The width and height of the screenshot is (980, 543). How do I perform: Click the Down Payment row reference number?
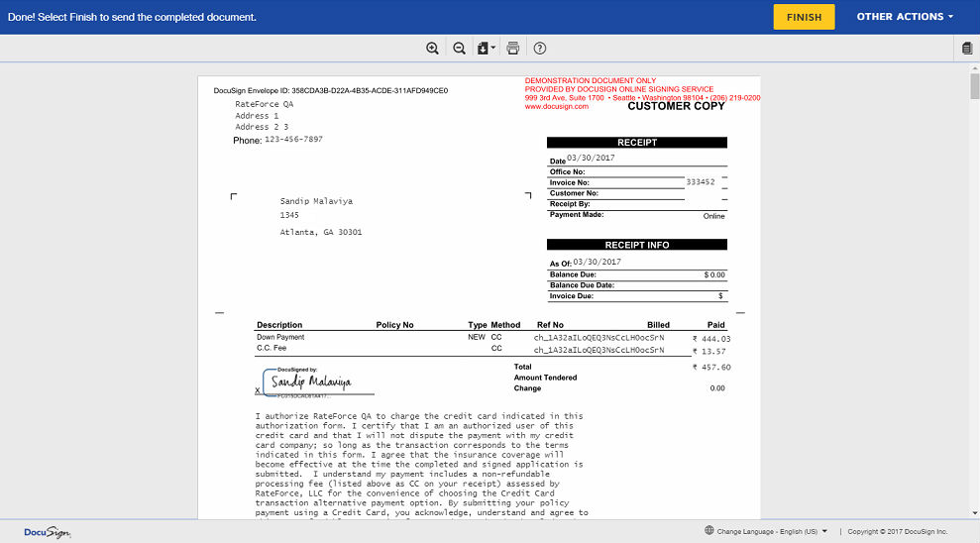[599, 338]
